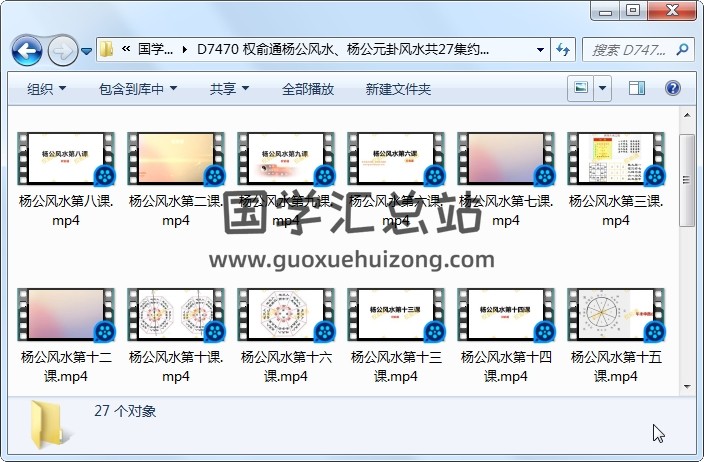This screenshot has width=704, height=462.
Task: Click file name 杨公风水第十六课.mp4
Action: coord(286,366)
